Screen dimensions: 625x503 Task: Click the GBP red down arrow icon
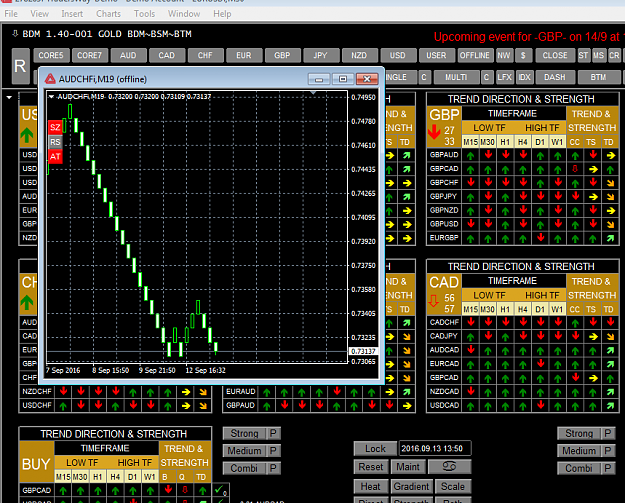pyautogui.click(x=434, y=132)
